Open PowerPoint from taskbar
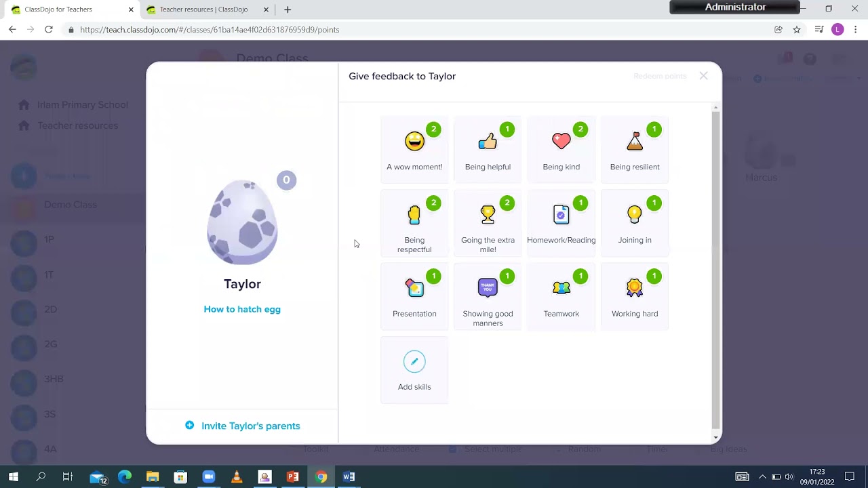868x488 pixels. [x=293, y=476]
